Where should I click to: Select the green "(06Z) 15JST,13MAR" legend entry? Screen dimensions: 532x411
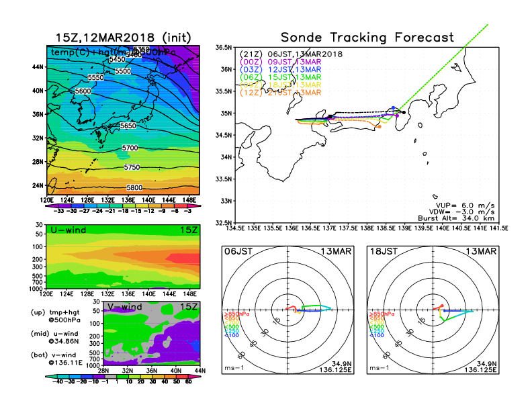pos(280,77)
